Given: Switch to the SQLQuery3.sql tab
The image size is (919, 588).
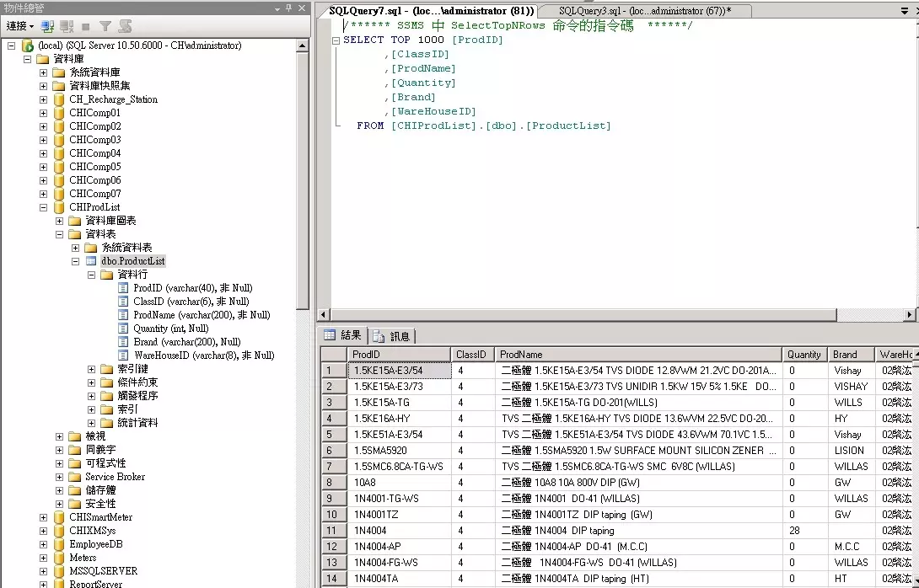Looking at the screenshot, I should [642, 11].
